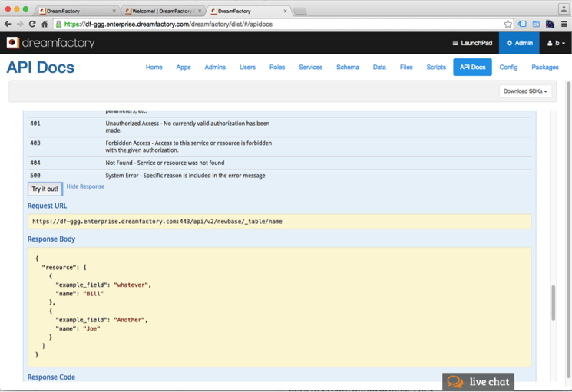This screenshot has height=392, width=572.
Task: Click the Response Body heading
Action: pos(51,239)
